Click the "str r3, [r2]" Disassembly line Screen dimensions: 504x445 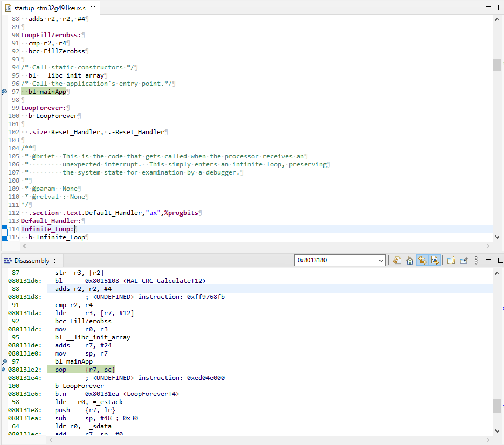coord(79,273)
